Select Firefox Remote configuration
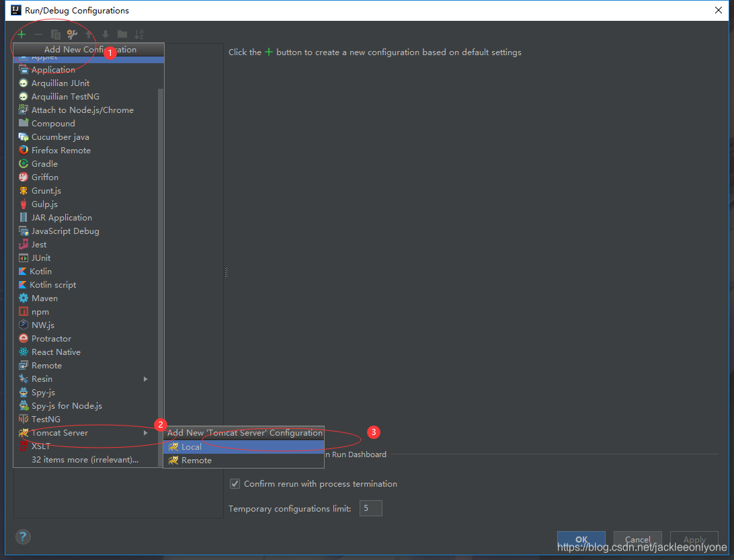Image resolution: width=734 pixels, height=560 pixels. (x=86, y=151)
